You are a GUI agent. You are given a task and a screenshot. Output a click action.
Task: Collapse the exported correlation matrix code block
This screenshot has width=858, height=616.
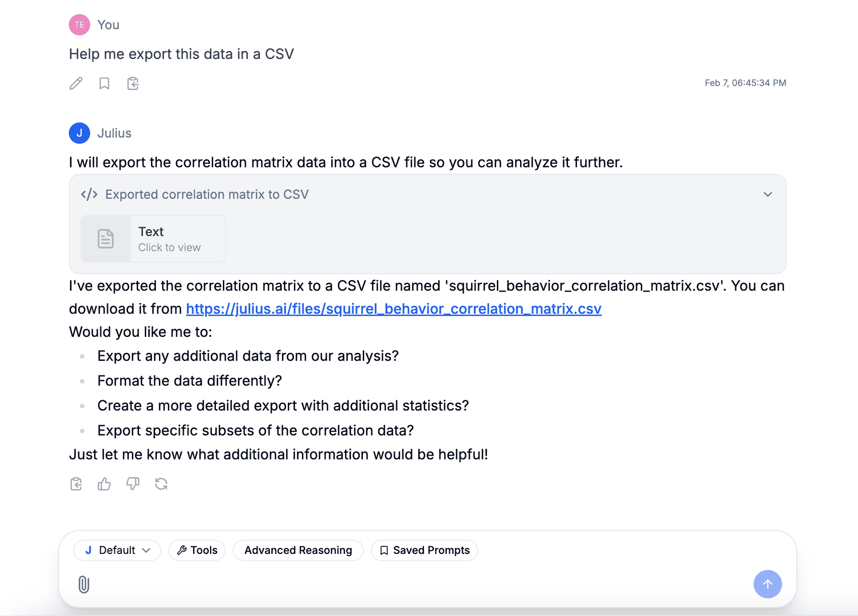[767, 194]
